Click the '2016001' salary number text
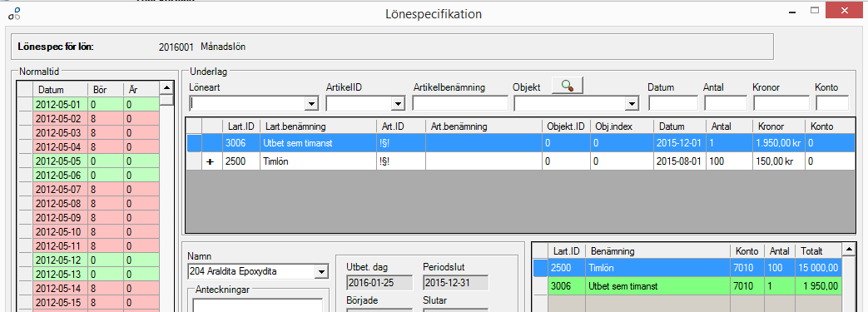 176,47
